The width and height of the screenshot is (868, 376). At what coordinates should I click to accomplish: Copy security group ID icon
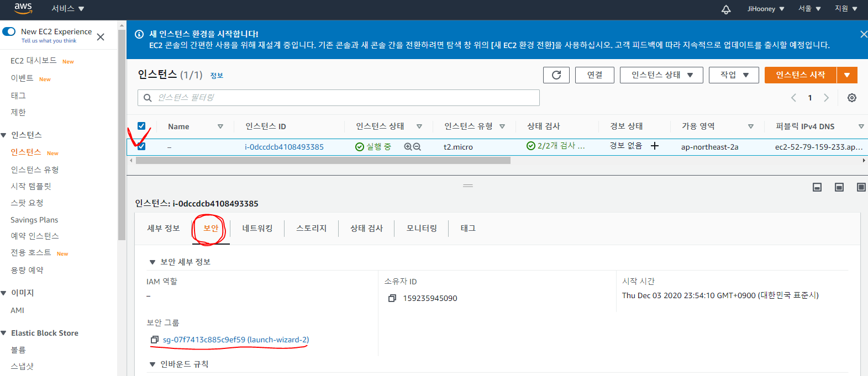(x=155, y=340)
